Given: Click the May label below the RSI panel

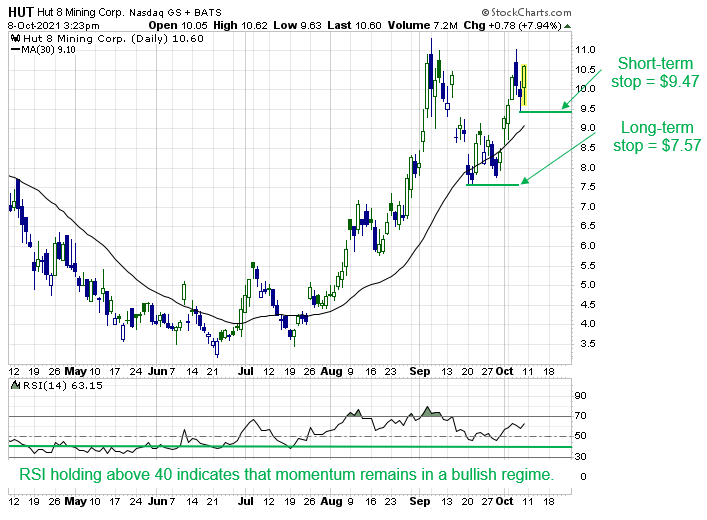Looking at the screenshot, I should tap(75, 502).
